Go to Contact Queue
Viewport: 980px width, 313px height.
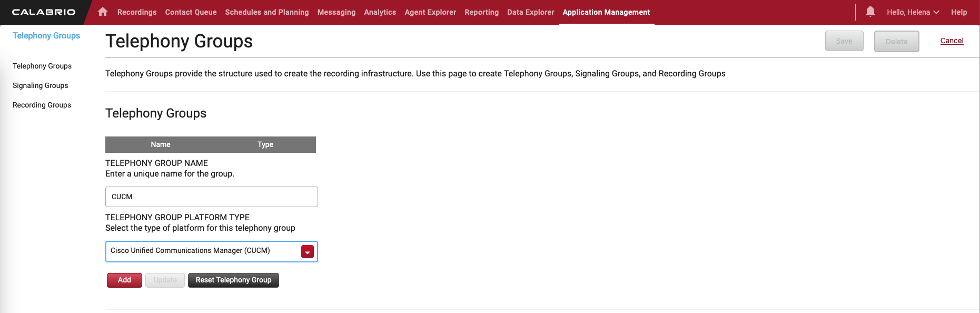point(191,12)
